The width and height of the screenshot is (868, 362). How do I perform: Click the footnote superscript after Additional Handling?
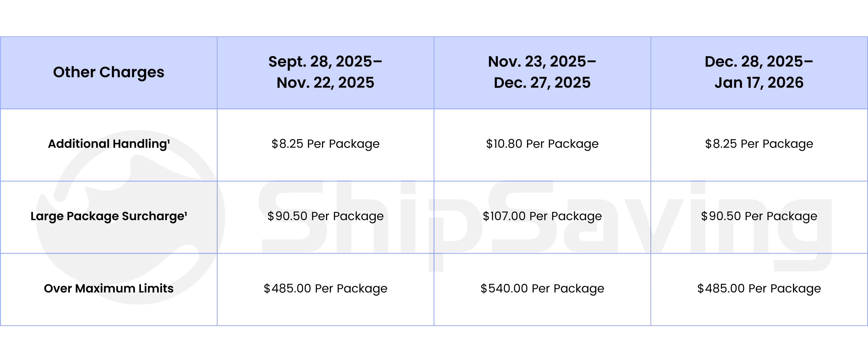pyautogui.click(x=168, y=141)
